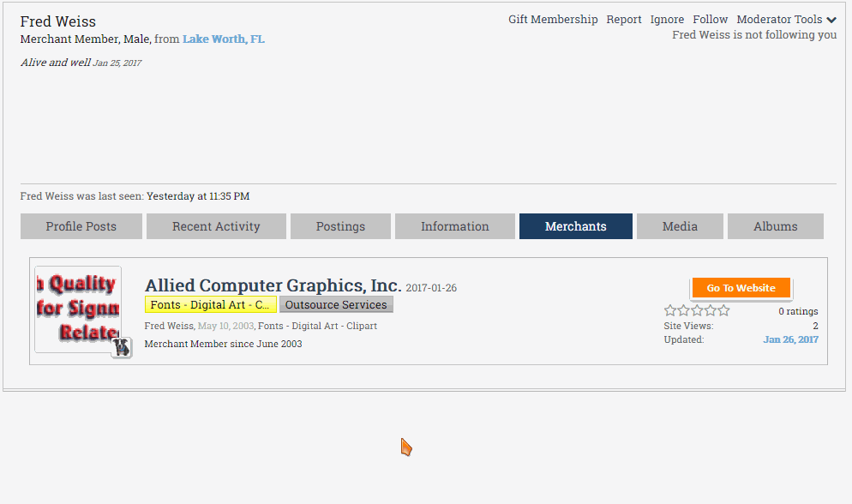This screenshot has height=504, width=852.
Task: Click the 2017-01-26 date beside the title
Action: click(431, 288)
